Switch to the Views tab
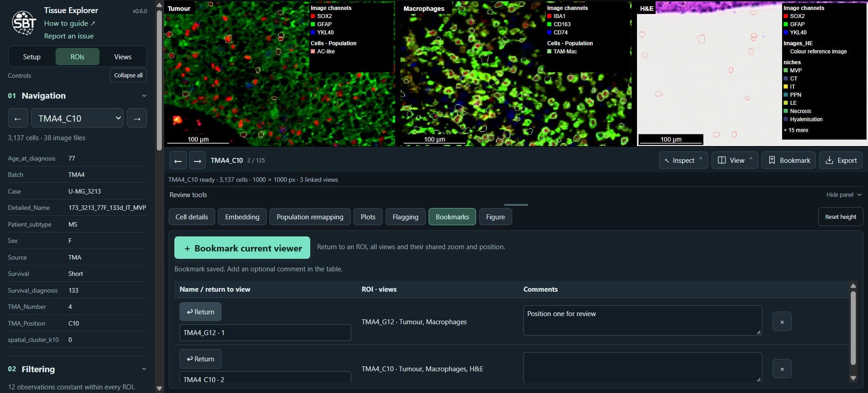This screenshot has height=393, width=868. [123, 57]
